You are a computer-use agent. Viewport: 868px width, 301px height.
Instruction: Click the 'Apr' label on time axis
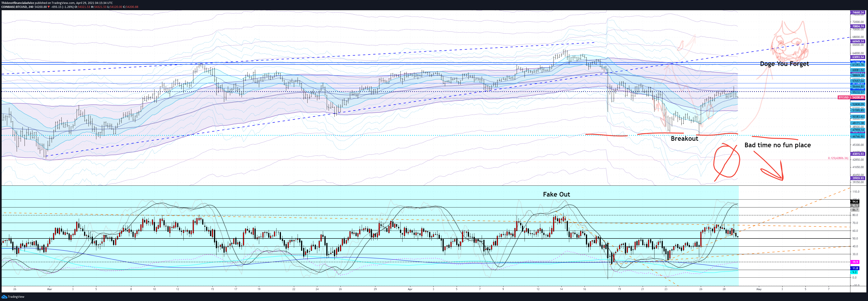pyautogui.click(x=410, y=289)
